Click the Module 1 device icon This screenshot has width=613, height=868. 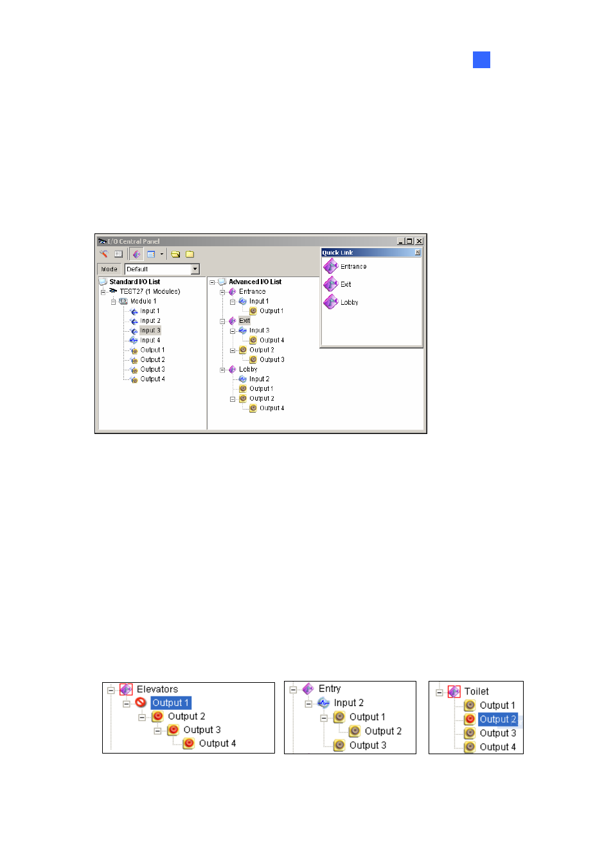pyautogui.click(x=123, y=301)
